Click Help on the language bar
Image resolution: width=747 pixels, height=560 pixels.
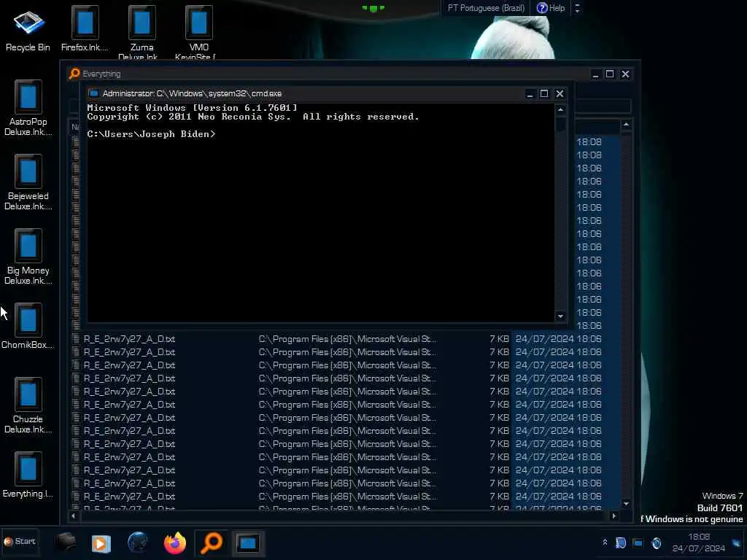coord(551,8)
